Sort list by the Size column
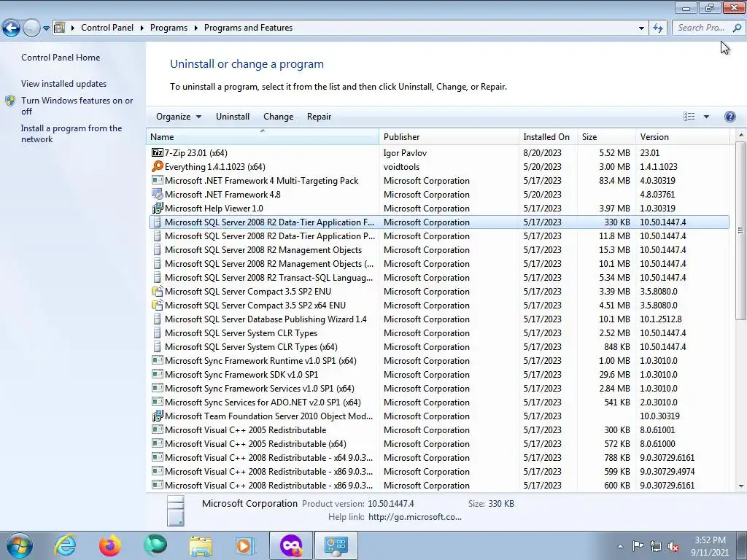 pos(606,136)
